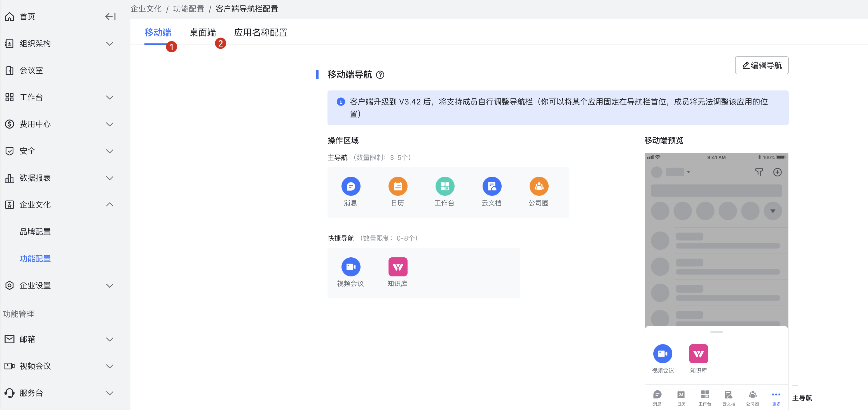
Task: Click the 云文档 icon in preview bottom bar
Action: pos(729,395)
